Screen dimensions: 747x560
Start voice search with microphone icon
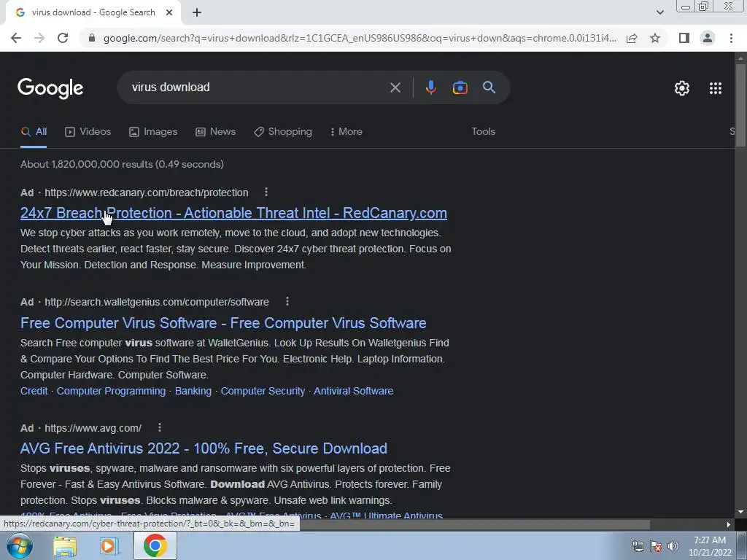point(430,87)
